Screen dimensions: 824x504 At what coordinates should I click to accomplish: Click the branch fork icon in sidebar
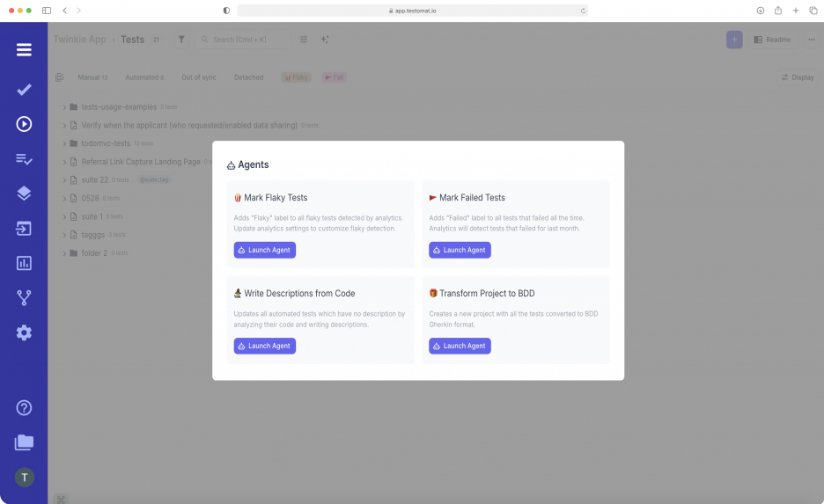(24, 298)
